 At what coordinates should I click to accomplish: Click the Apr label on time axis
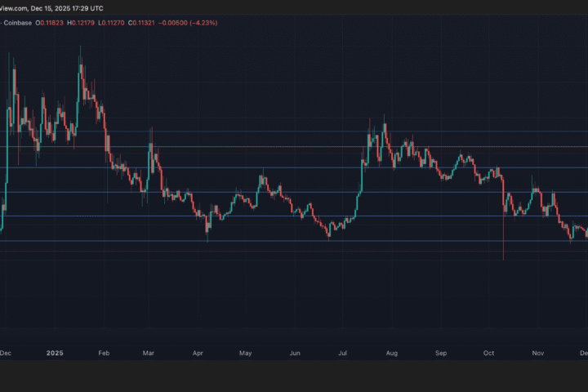[198, 353]
